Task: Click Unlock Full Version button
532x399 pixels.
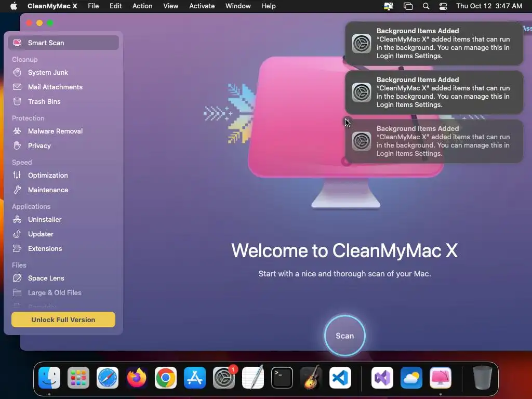Action: (x=63, y=320)
